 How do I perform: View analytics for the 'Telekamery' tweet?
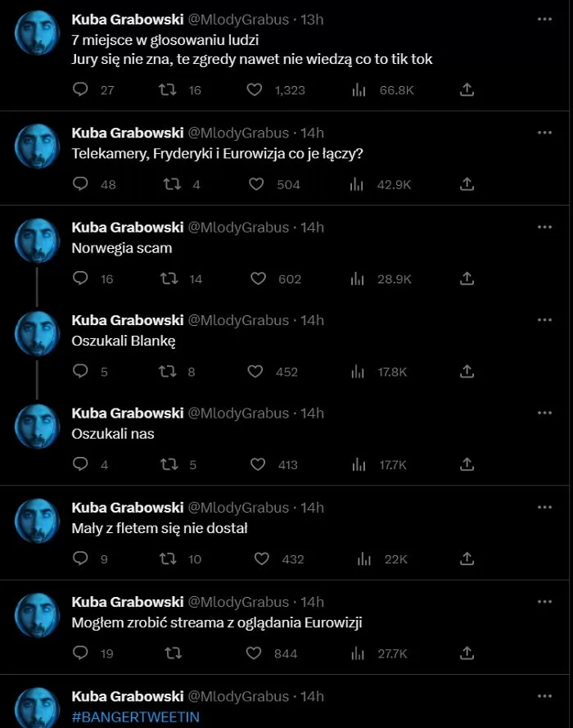[356, 184]
